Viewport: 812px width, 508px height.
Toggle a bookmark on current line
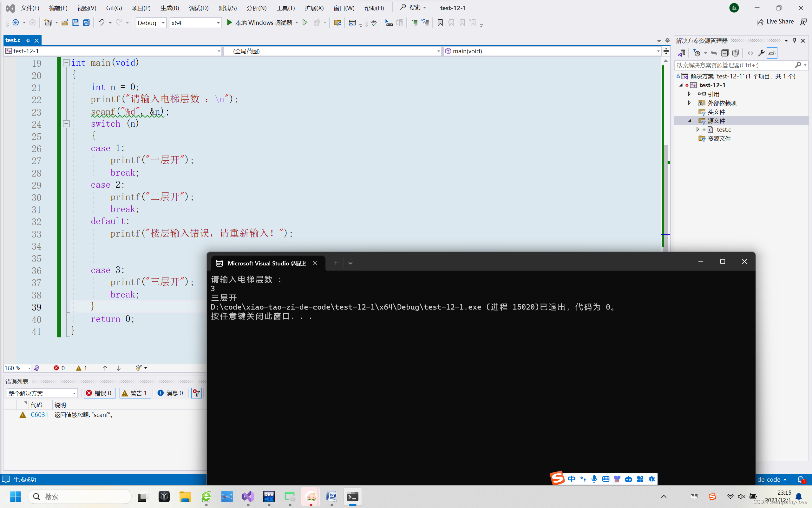(x=440, y=23)
